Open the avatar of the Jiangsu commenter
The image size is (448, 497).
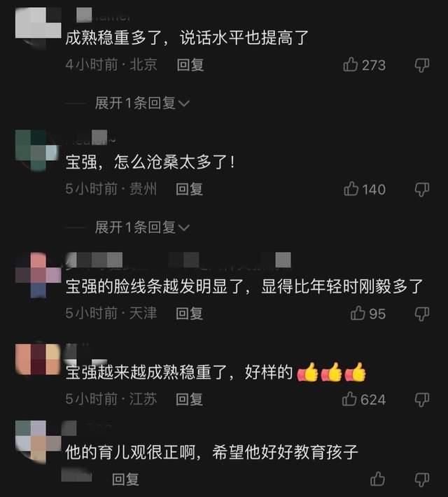click(38, 359)
